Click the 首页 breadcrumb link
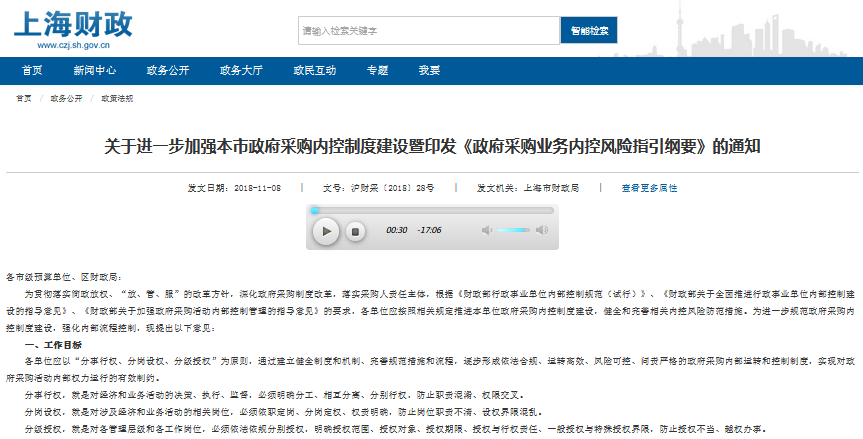This screenshot has height=439, width=863. (x=23, y=99)
